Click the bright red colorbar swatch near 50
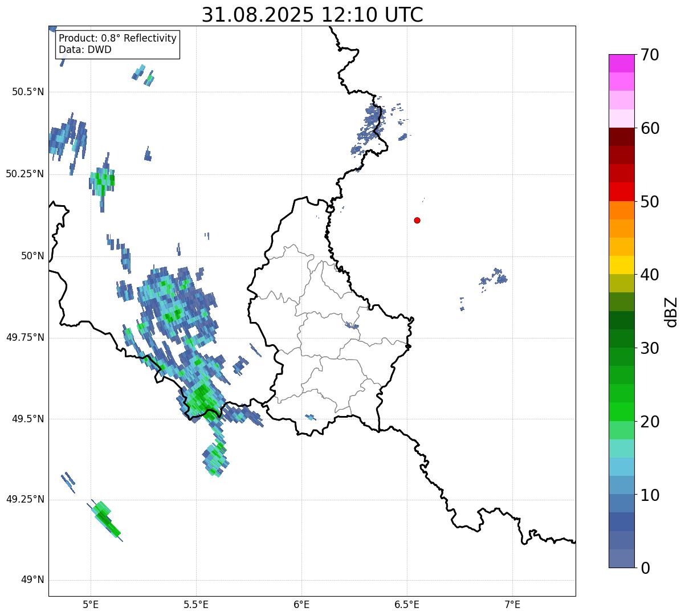The height and width of the screenshot is (616, 685). (621, 192)
